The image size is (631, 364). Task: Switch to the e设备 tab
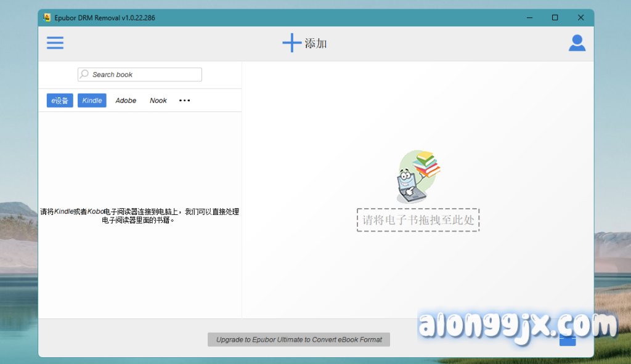point(60,100)
